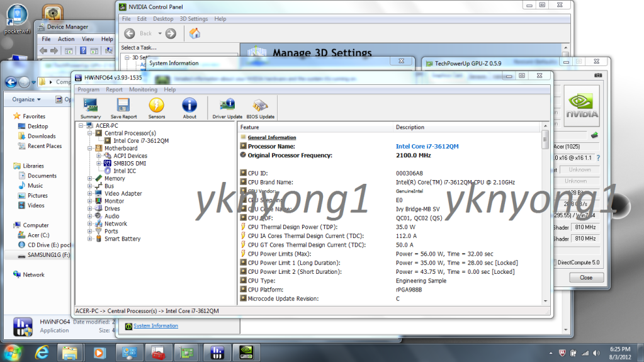This screenshot has width=644, height=362.
Task: Expand SMBIOS DMI tree node
Action: coord(99,163)
